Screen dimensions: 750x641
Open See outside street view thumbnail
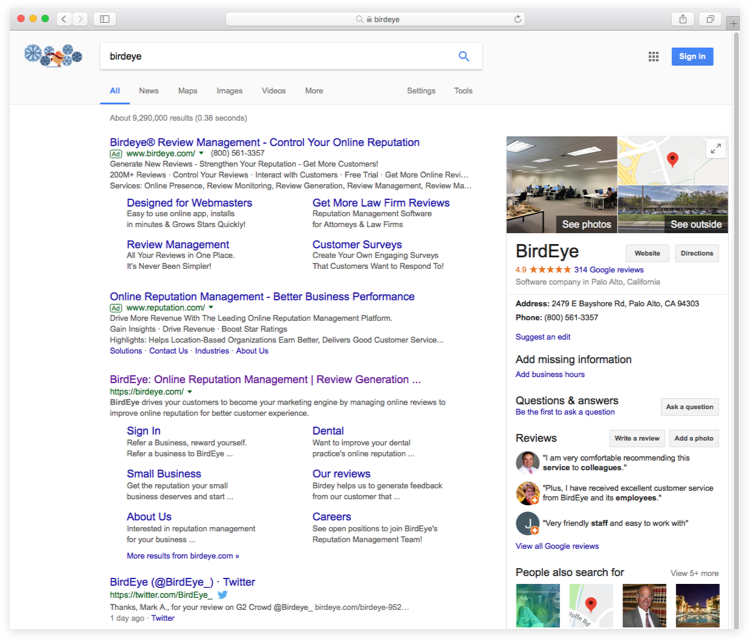click(x=673, y=210)
